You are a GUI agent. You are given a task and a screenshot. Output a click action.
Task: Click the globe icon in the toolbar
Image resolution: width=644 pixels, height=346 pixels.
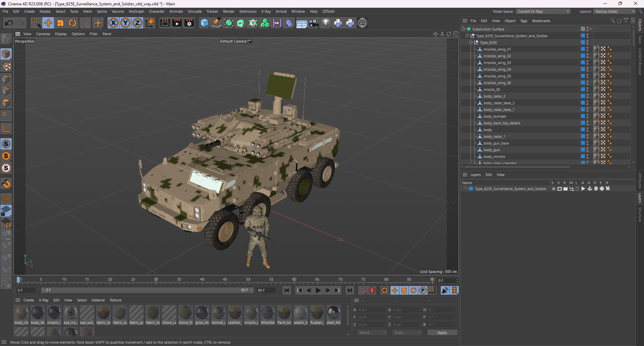click(362, 23)
